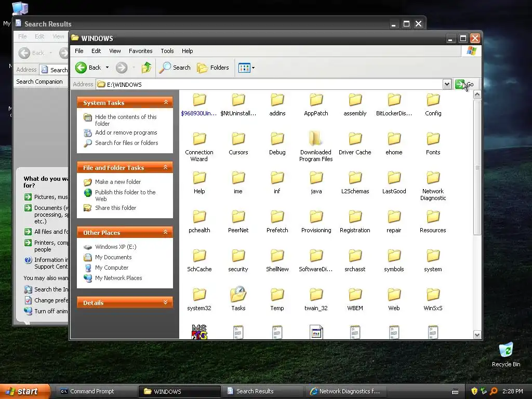The width and height of the screenshot is (532, 399).
Task: Click Make a new folder link
Action: [x=118, y=182]
